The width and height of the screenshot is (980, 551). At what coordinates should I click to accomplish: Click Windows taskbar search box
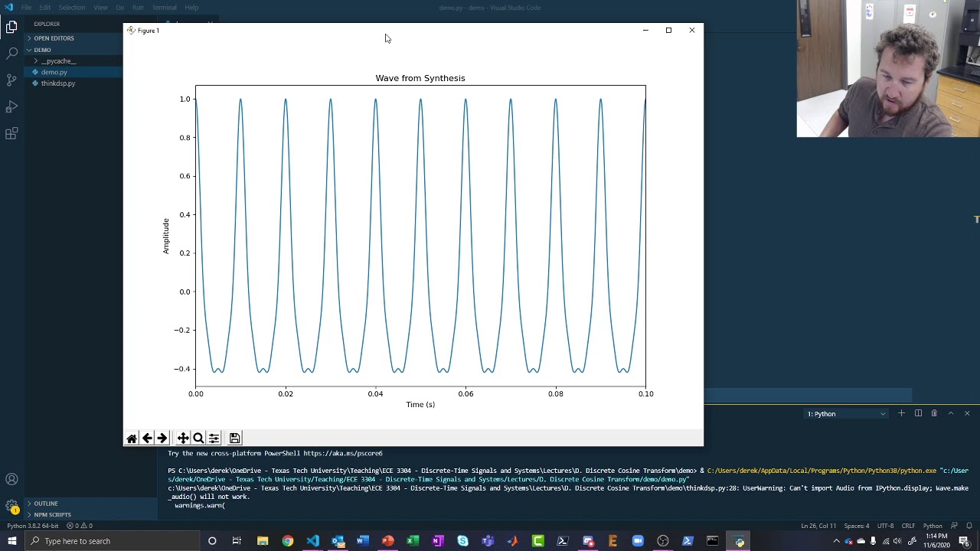pos(113,541)
